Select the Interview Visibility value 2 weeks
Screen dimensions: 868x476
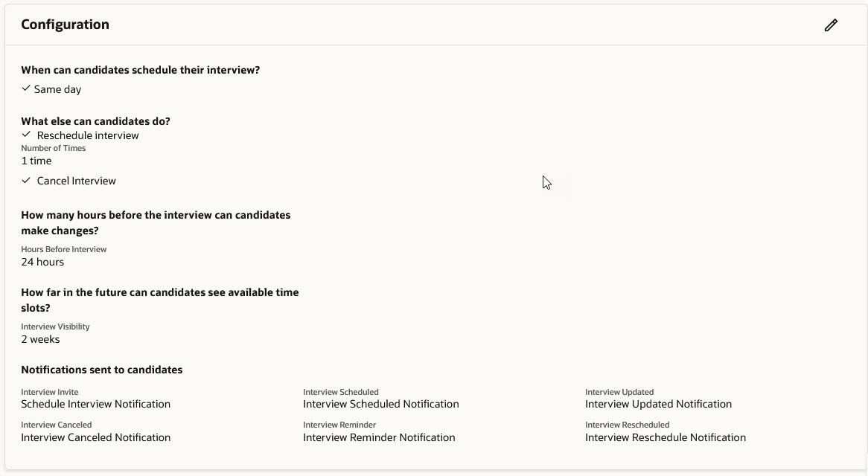pyautogui.click(x=40, y=339)
